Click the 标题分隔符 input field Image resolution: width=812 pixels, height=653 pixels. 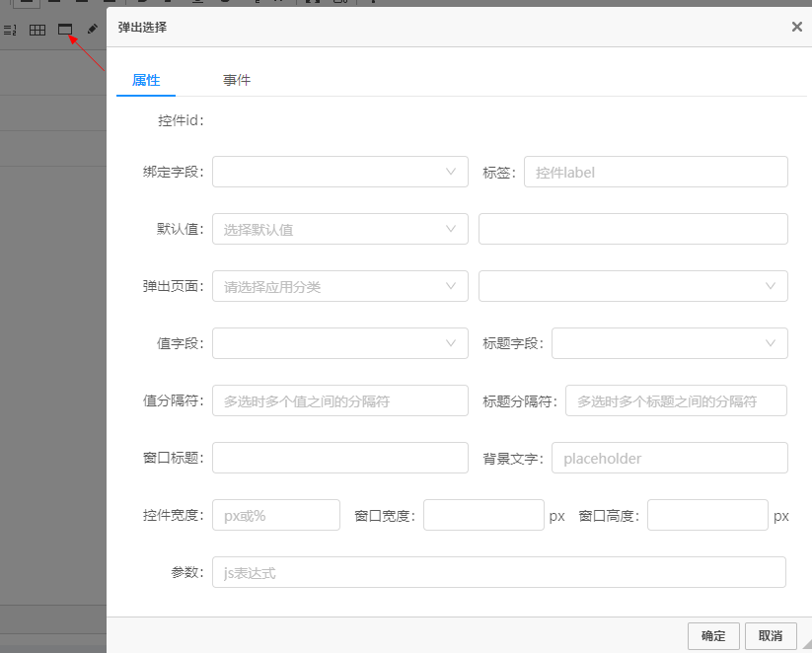click(x=676, y=400)
